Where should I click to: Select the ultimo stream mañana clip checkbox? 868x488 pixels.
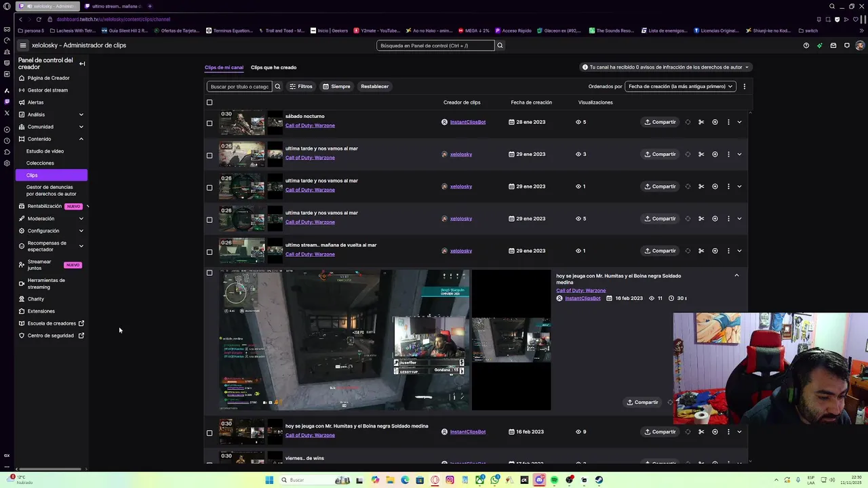[x=210, y=252]
